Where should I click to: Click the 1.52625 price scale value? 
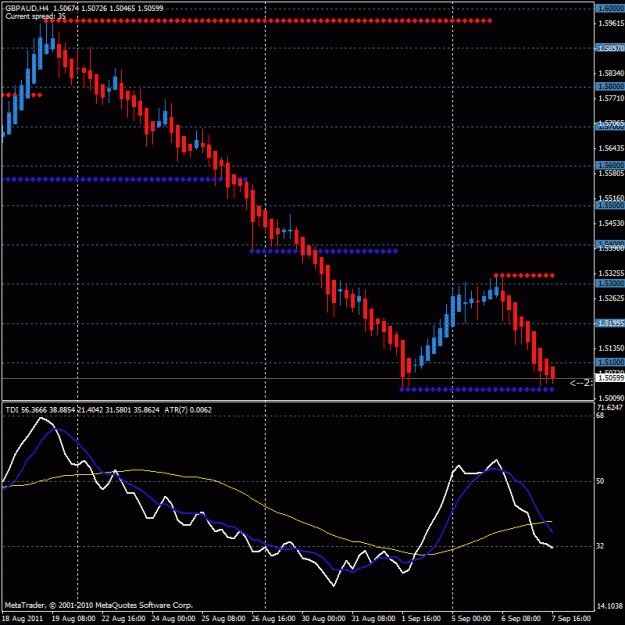click(611, 298)
